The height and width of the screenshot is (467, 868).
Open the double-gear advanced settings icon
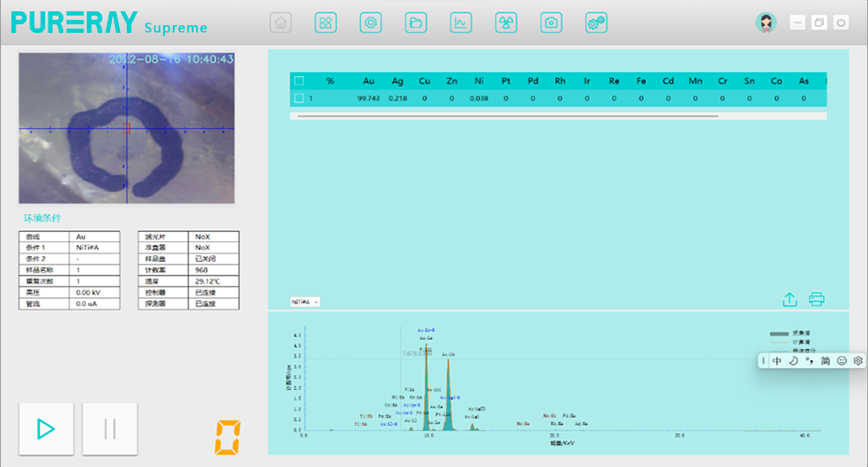[x=596, y=23]
